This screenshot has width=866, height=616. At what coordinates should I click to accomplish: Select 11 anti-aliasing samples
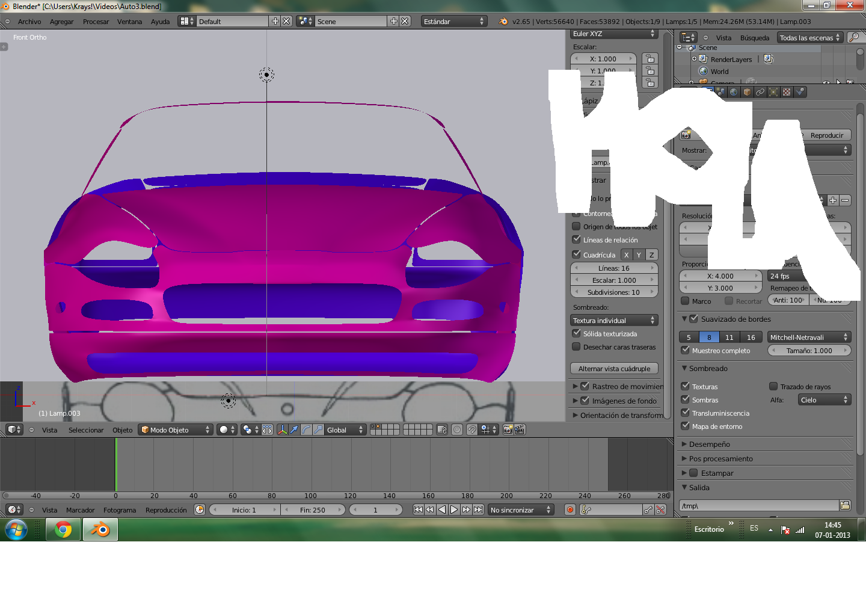pyautogui.click(x=729, y=337)
